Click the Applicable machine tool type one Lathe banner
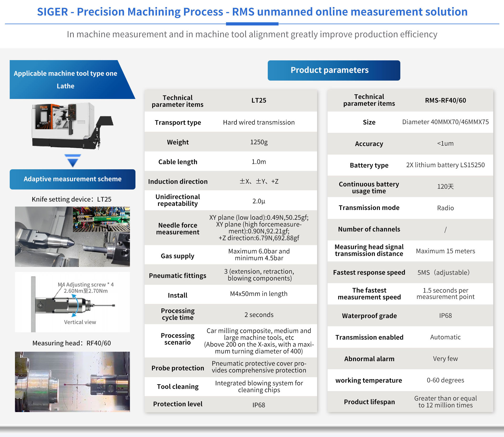The height and width of the screenshot is (437, 504). pyautogui.click(x=72, y=80)
